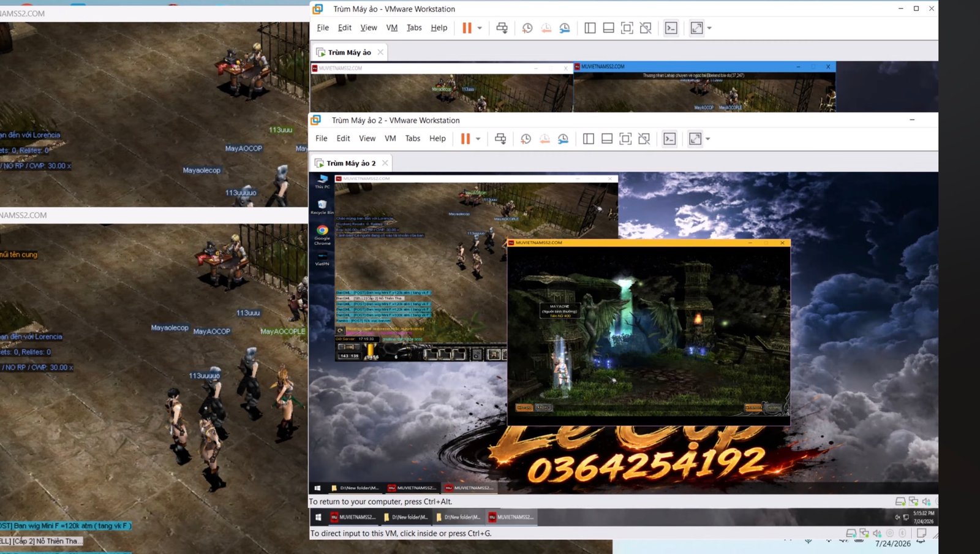The width and height of the screenshot is (980, 554).
Task: Open the VM menu in the top VMware window
Action: 392,28
